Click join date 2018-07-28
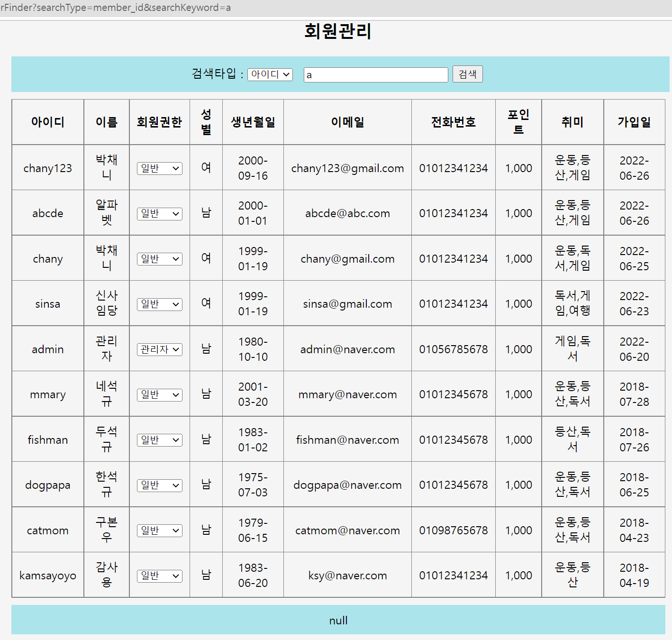This screenshot has width=672, height=640. [x=635, y=394]
